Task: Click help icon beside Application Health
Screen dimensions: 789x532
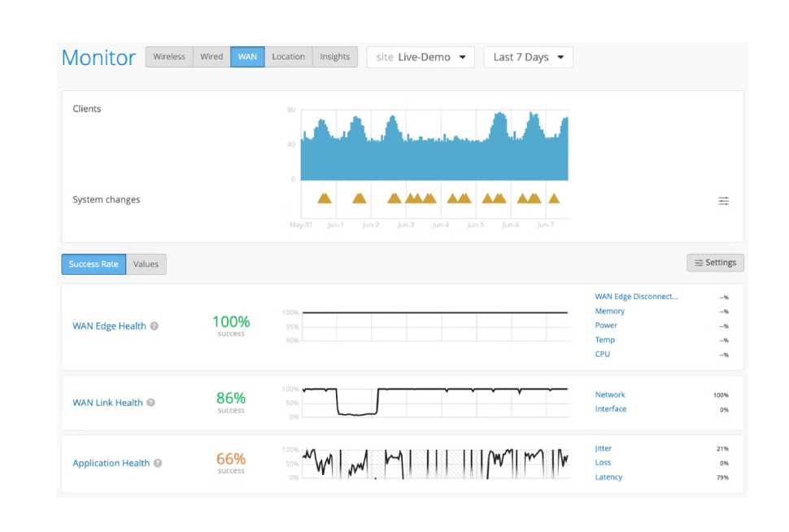Action: coord(158,464)
